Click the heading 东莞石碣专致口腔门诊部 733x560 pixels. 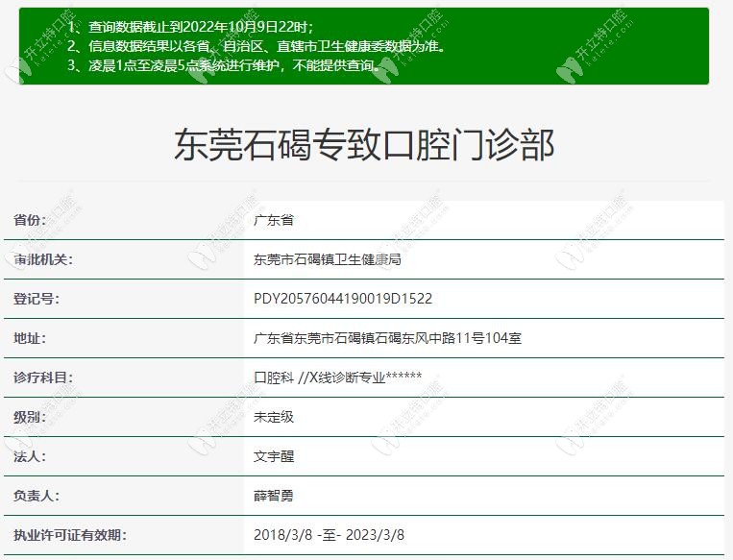[x=364, y=145]
